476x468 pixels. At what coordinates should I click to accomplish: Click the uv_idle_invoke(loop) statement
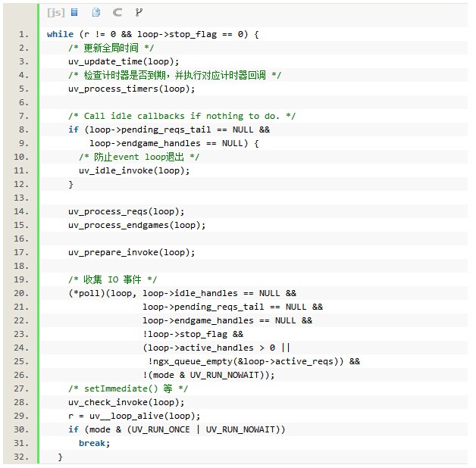click(x=134, y=170)
